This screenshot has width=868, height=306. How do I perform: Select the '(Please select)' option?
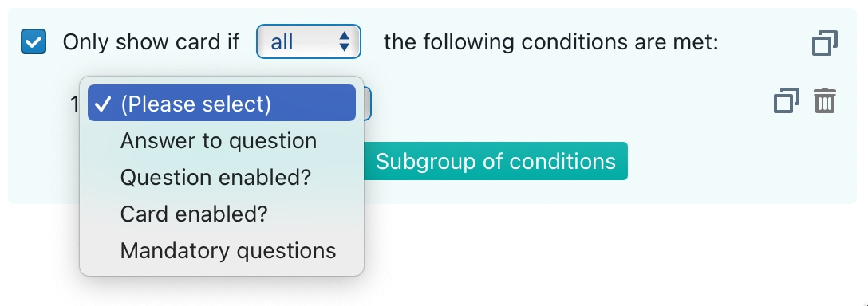pos(222,103)
